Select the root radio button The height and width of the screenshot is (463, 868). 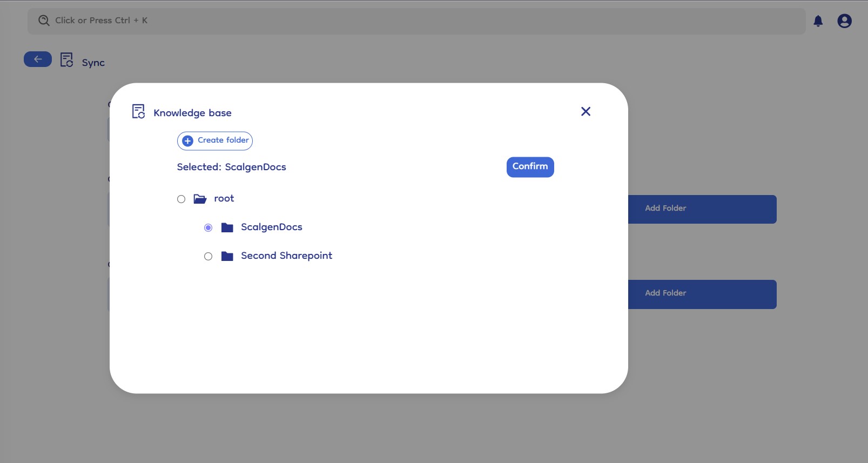click(x=181, y=199)
